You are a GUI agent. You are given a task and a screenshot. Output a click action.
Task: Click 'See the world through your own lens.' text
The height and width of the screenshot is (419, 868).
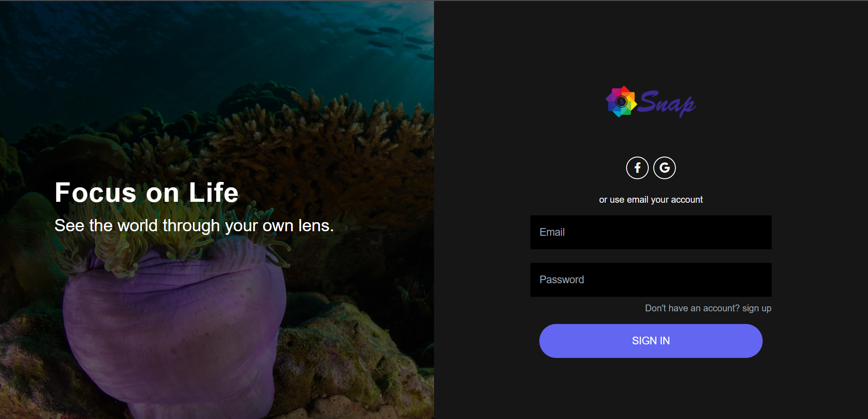coord(194,225)
